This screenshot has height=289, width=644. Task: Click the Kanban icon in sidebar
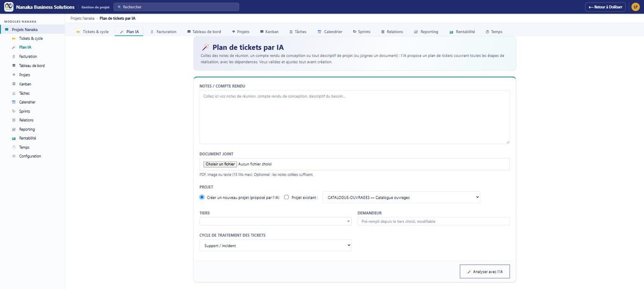[14, 84]
